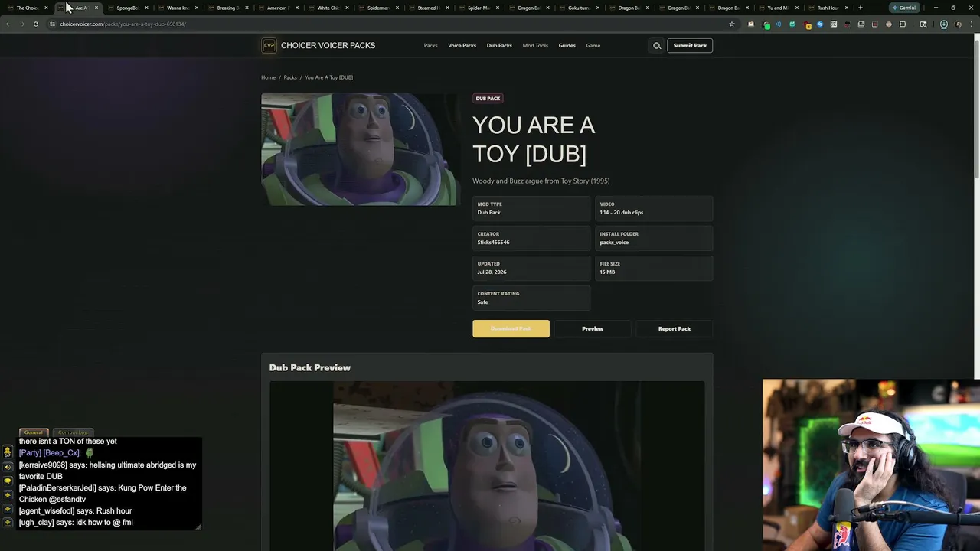Click the browser address bar URL
The width and height of the screenshot is (980, 551).
point(122,24)
